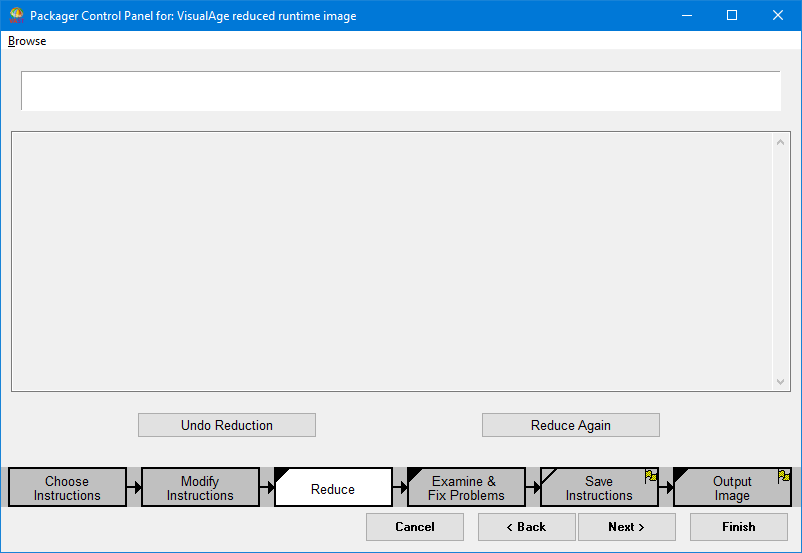Click the flag icon on Save Instructions step
The image size is (802, 553).
point(651,476)
